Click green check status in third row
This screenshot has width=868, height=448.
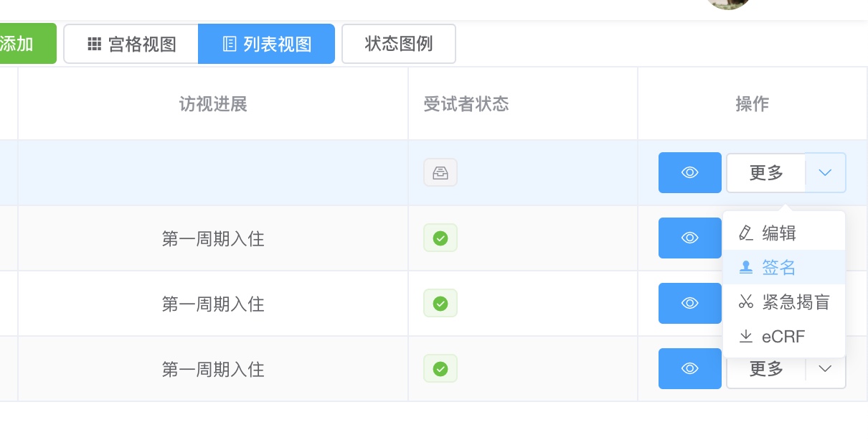pos(440,303)
